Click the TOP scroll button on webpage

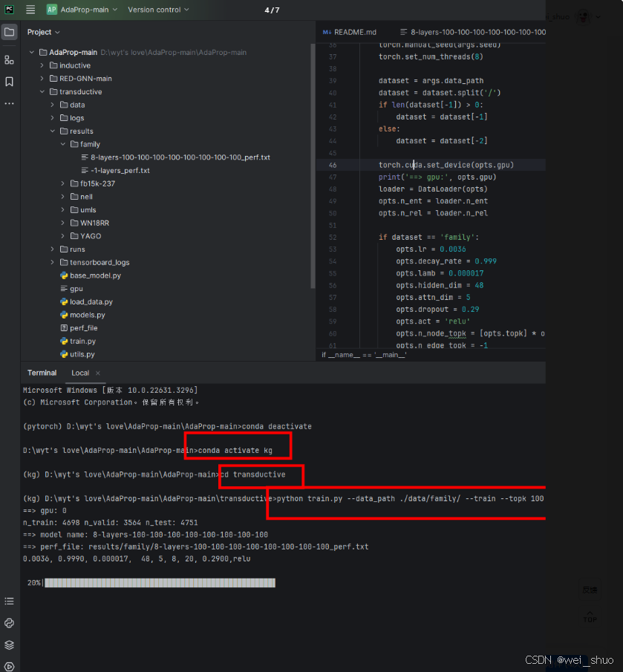590,617
